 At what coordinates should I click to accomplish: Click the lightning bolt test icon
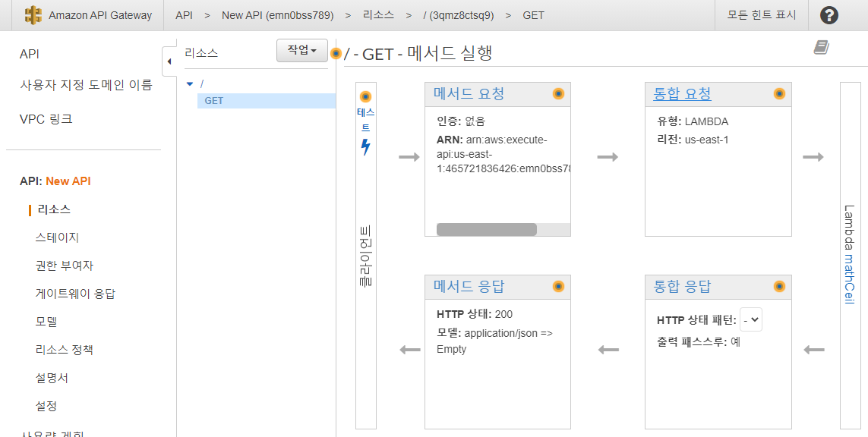click(x=365, y=147)
